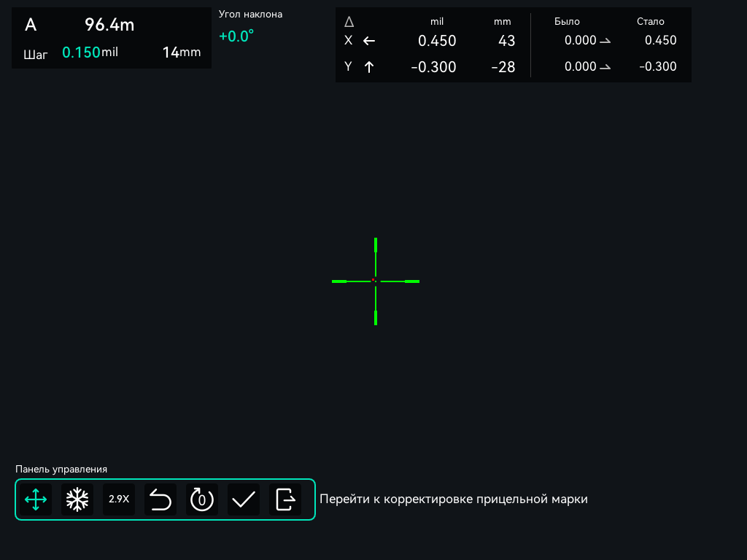Click the Перейти к корректировке прицельной марки hint
Image resolution: width=747 pixels, height=560 pixels.
[454, 499]
